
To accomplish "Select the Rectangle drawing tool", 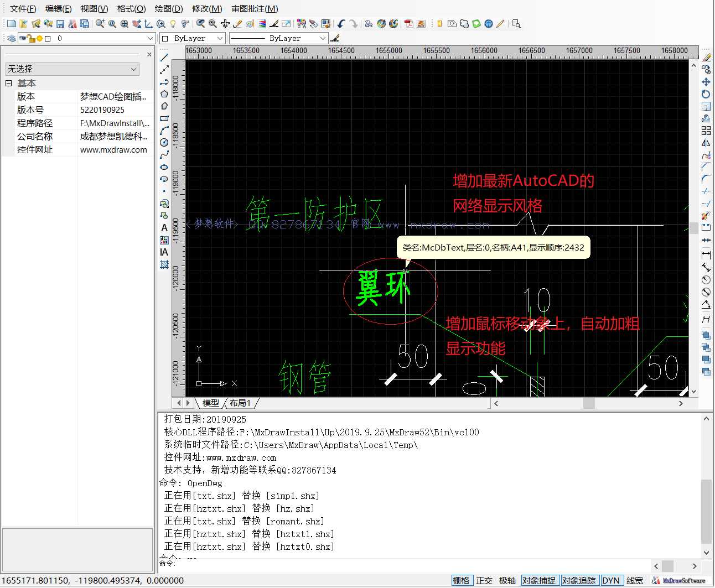I will point(164,118).
